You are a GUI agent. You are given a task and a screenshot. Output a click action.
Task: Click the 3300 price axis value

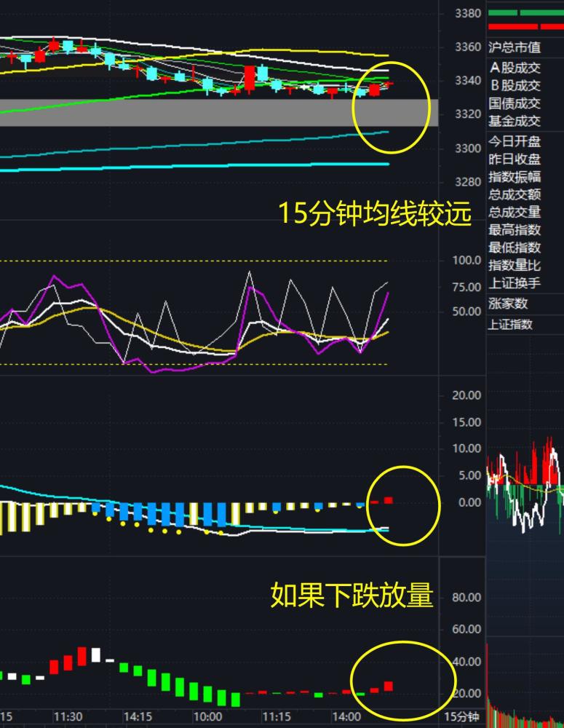pos(468,149)
